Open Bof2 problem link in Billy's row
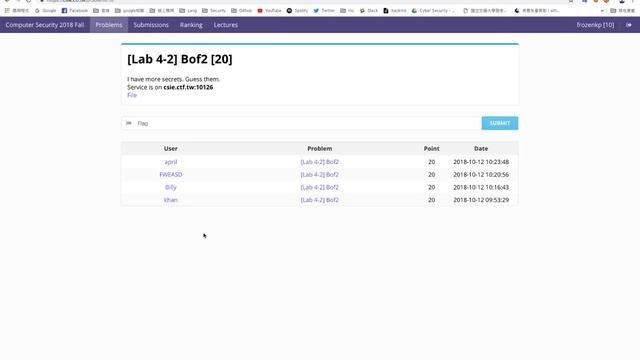The width and height of the screenshot is (640, 360). pos(320,187)
